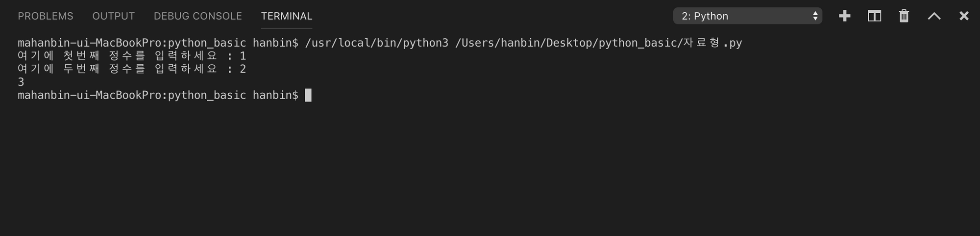980x236 pixels.
Task: Create a new terminal with plus icon
Action: [844, 16]
